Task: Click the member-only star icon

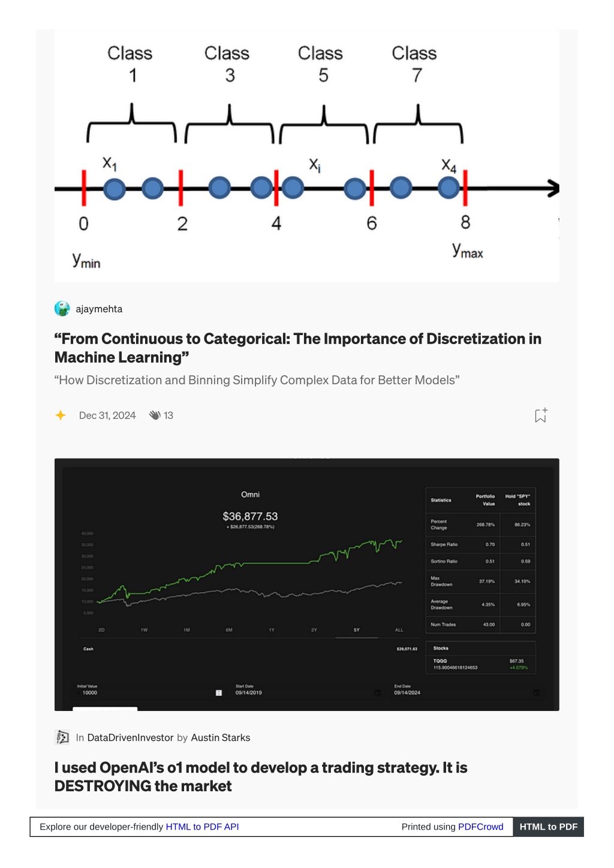Action: tap(61, 415)
